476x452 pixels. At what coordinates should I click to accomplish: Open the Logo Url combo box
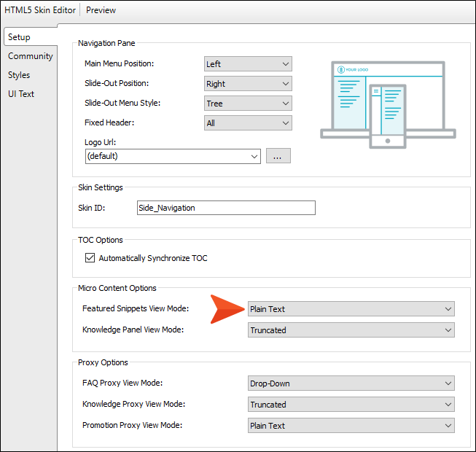173,156
